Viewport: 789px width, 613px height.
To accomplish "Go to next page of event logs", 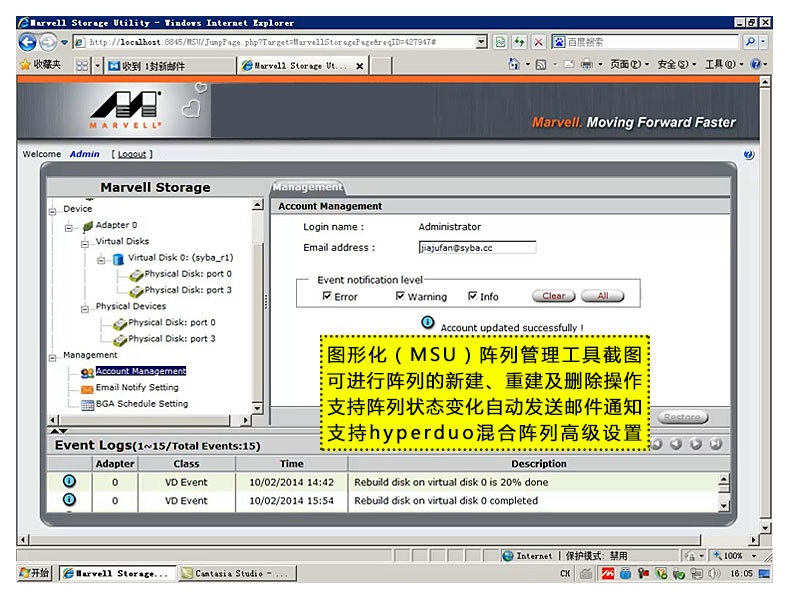I will click(x=696, y=444).
